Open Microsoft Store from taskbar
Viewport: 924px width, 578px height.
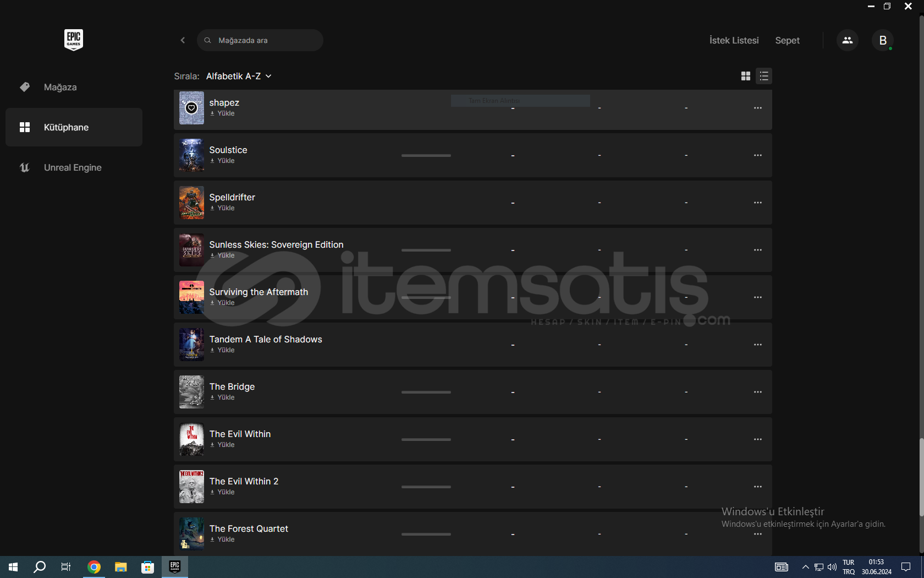pyautogui.click(x=147, y=567)
